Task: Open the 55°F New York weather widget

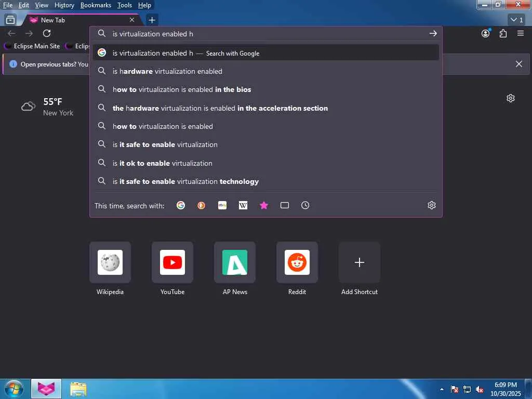Action: click(x=47, y=107)
